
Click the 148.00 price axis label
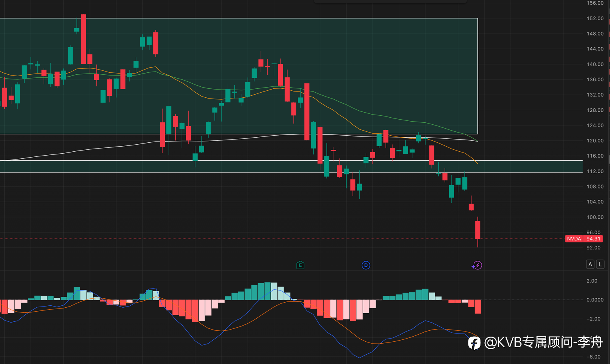pyautogui.click(x=595, y=34)
